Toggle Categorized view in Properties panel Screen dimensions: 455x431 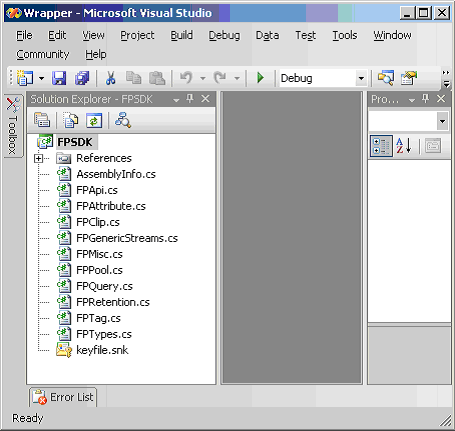[381, 146]
